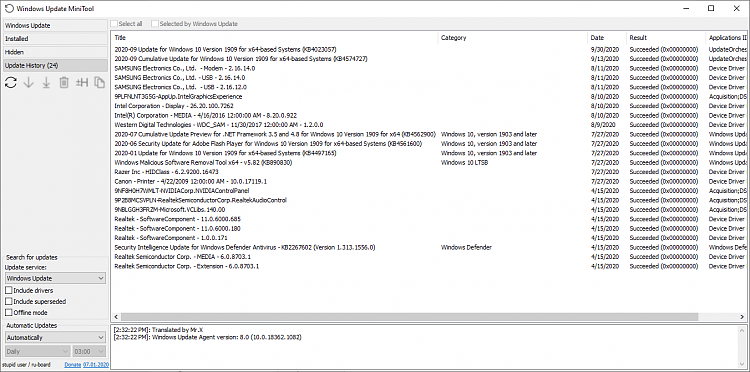Select the KB4561600 Adobe Flash row
The width and height of the screenshot is (750, 372).
coord(430,143)
